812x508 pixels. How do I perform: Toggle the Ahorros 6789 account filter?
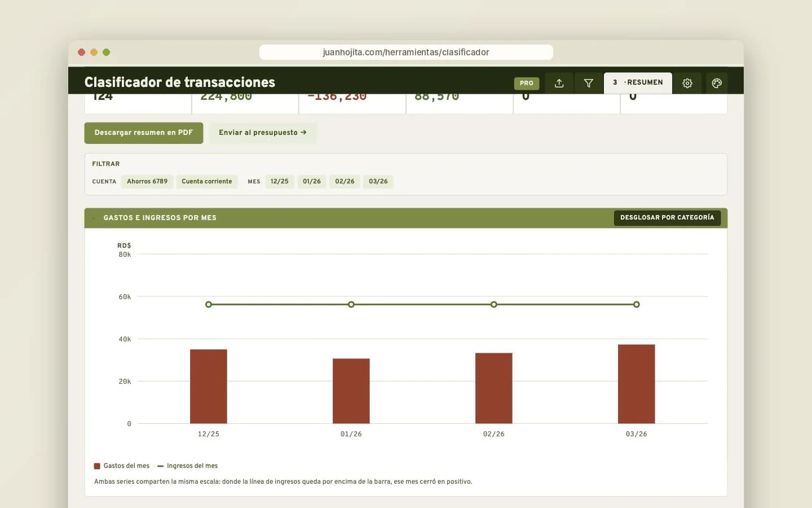click(147, 182)
